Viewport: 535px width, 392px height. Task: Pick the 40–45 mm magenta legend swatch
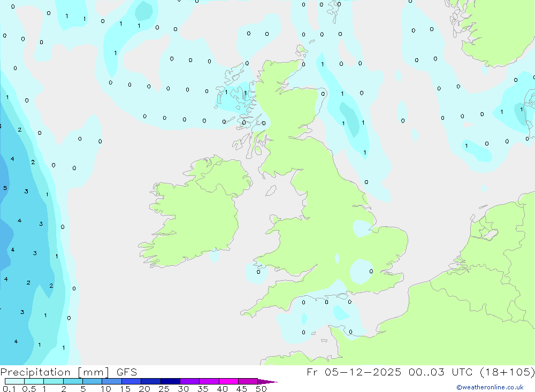pos(228,381)
